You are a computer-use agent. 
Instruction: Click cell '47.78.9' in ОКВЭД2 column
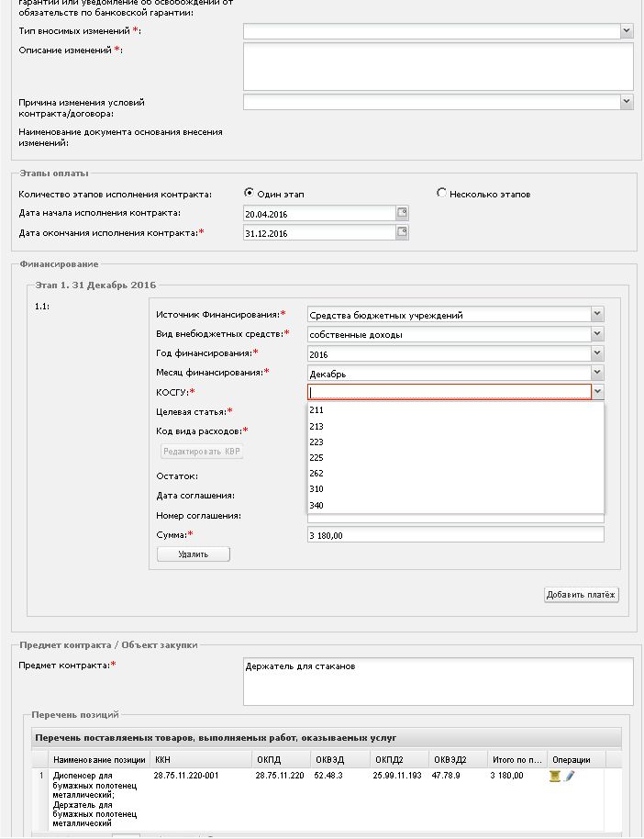pos(446,776)
